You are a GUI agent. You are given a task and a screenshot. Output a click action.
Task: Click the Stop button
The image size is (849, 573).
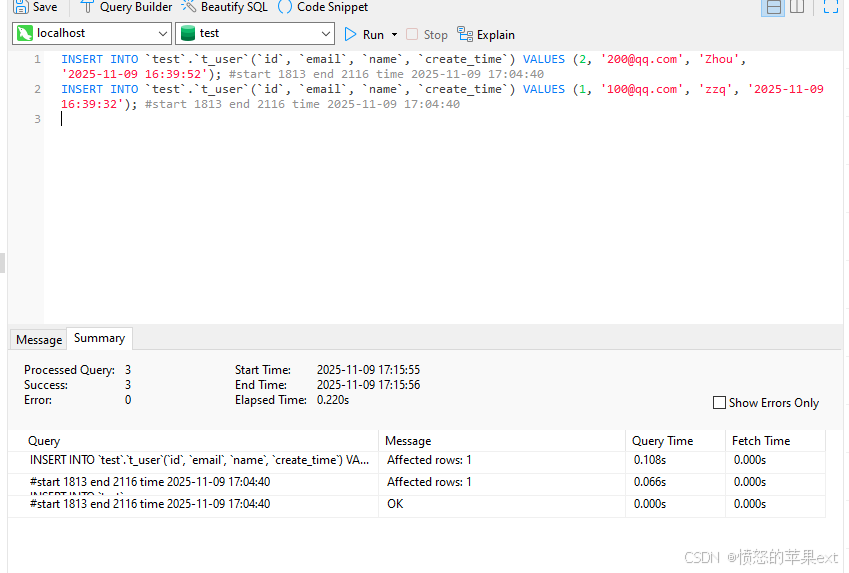click(x=427, y=35)
